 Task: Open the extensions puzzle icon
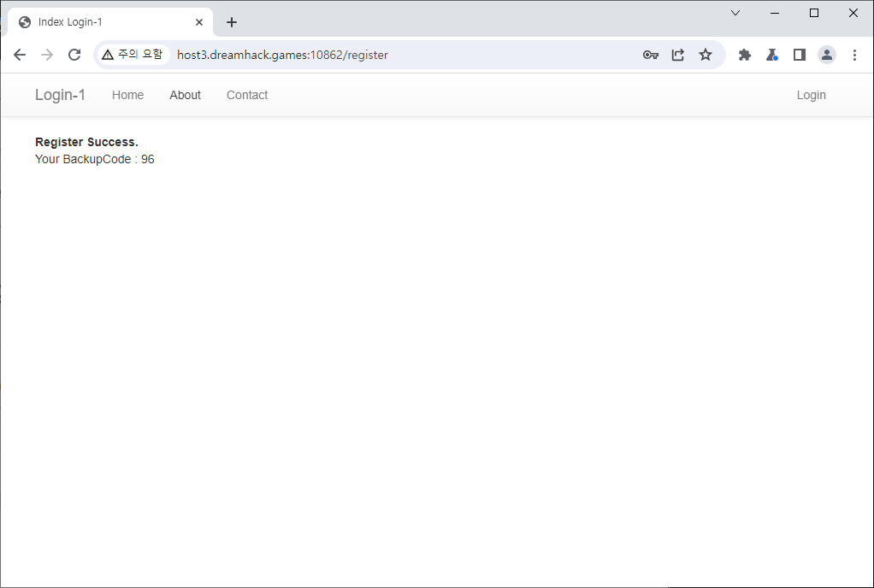(745, 55)
